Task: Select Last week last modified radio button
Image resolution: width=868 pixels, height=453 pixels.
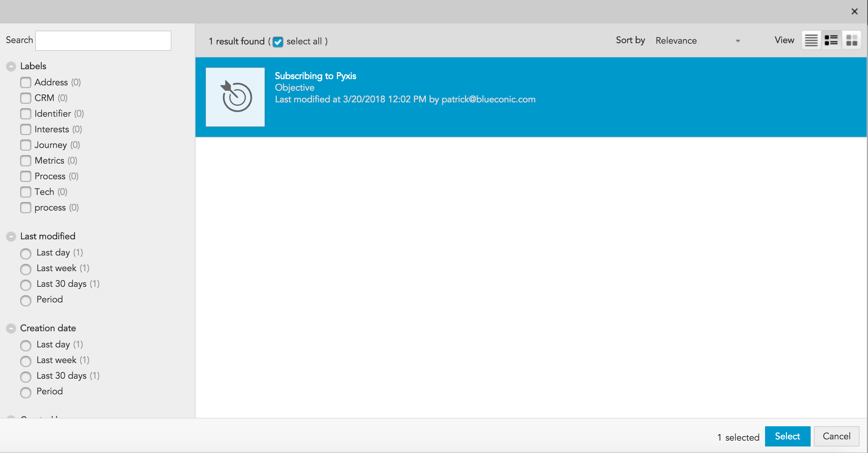Action: (26, 269)
